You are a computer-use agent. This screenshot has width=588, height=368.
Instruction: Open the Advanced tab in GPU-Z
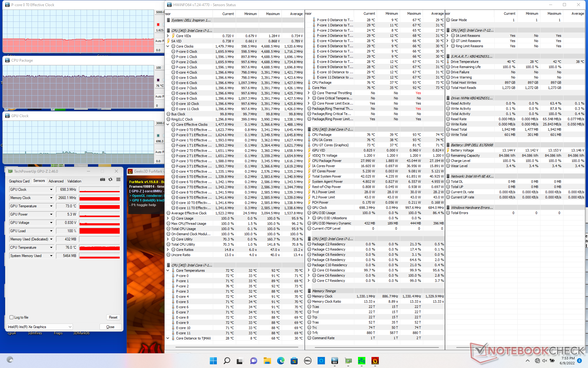(56, 181)
